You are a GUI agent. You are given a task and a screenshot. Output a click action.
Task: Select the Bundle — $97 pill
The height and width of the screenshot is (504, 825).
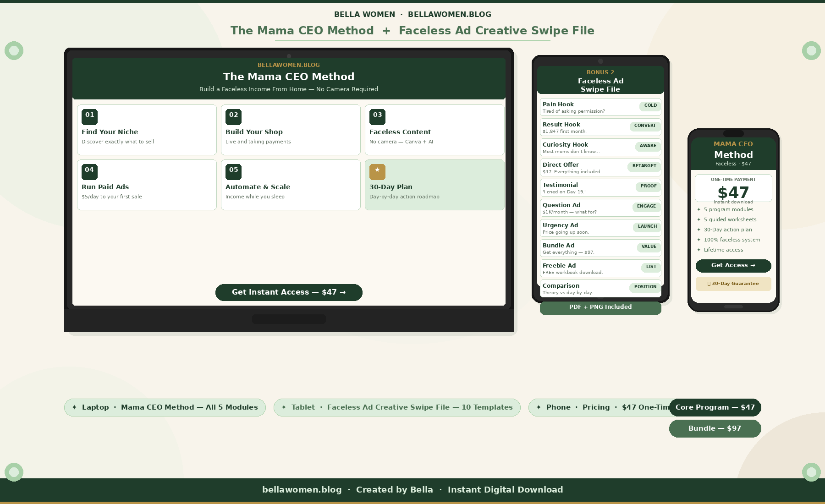(x=715, y=428)
